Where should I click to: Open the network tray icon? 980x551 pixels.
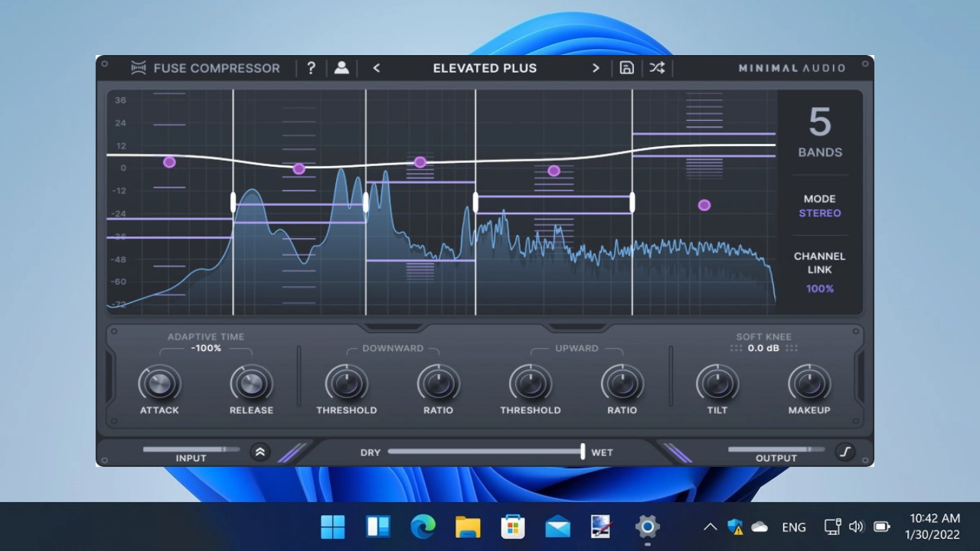coord(832,527)
